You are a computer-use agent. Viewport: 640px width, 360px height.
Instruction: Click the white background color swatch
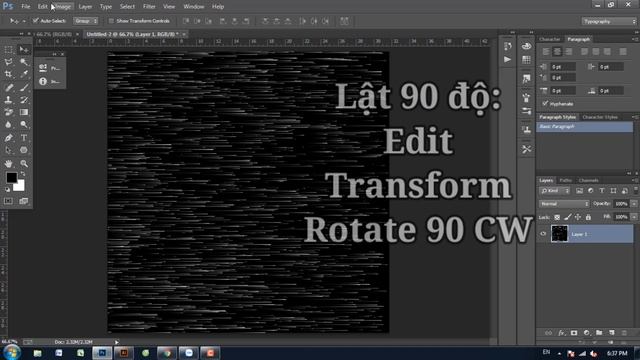coord(19,186)
